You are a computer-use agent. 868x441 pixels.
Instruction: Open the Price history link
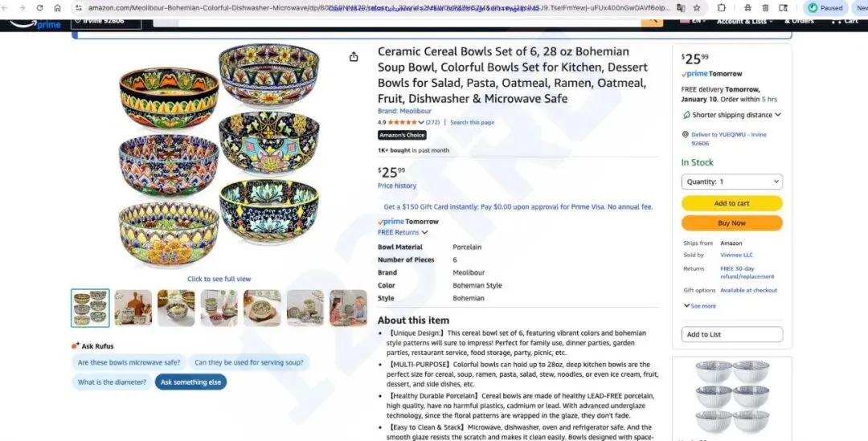397,186
